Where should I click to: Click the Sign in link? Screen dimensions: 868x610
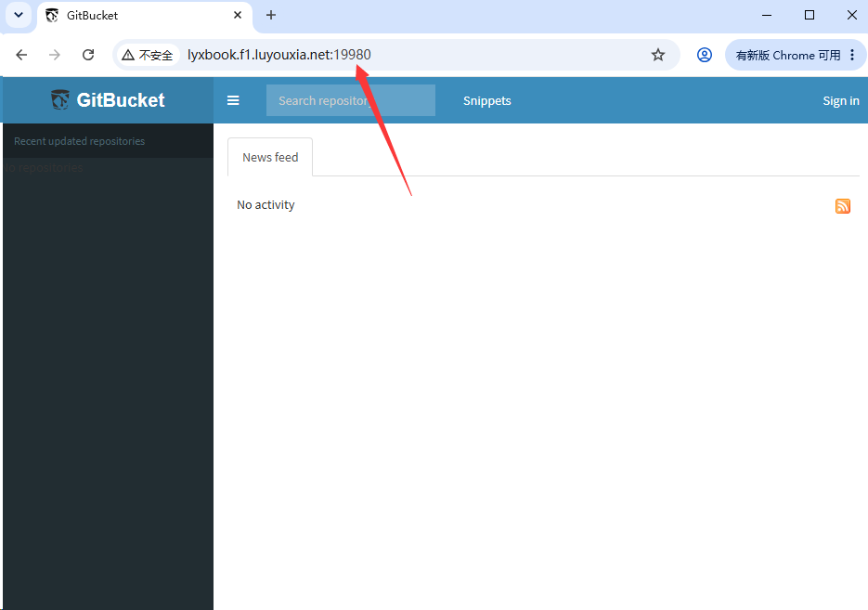(x=840, y=101)
